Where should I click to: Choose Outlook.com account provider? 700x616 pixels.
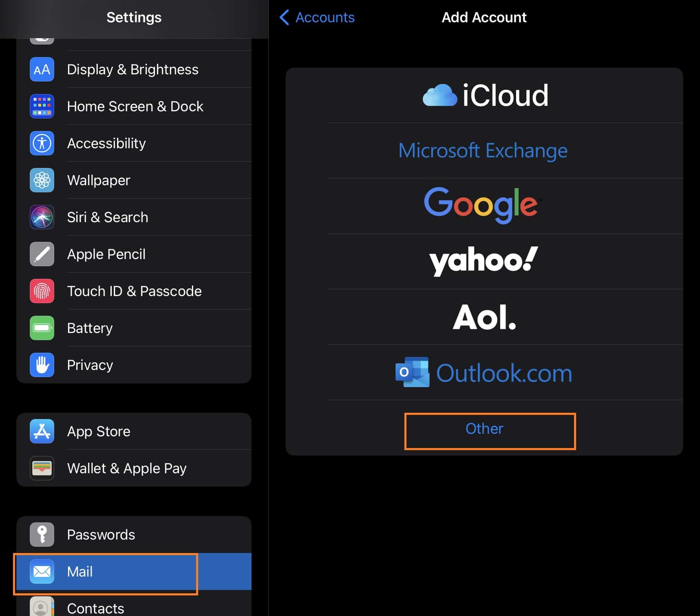pos(484,372)
